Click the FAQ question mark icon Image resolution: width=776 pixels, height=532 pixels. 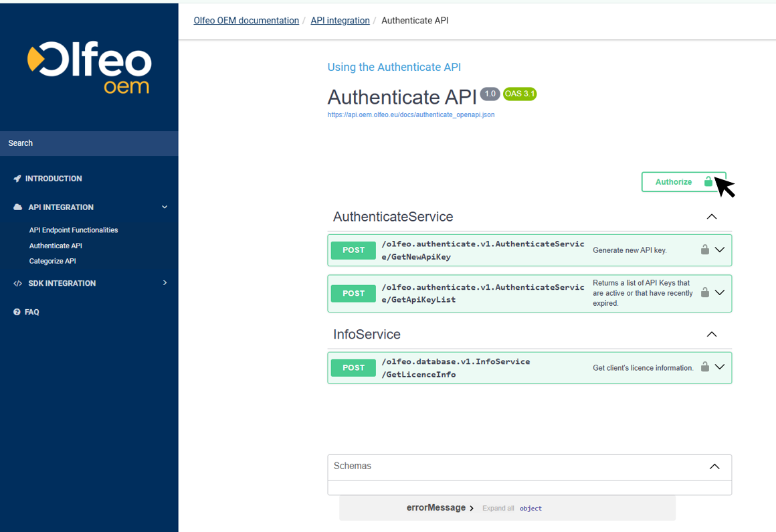click(17, 313)
